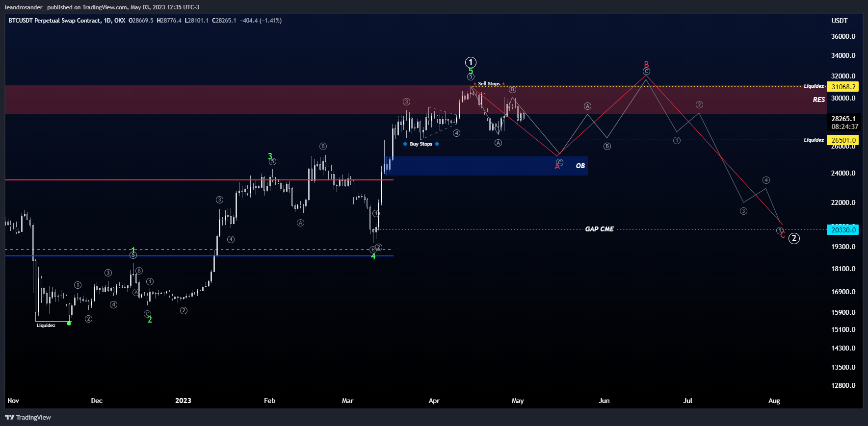This screenshot has width=868, height=426.
Task: Click the Feb label on the time axis
Action: pyautogui.click(x=269, y=401)
